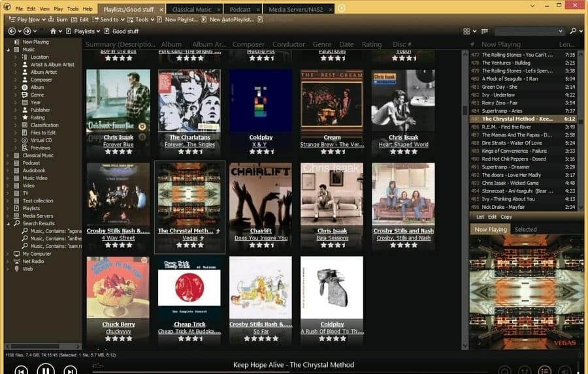The width and height of the screenshot is (588, 374).
Task: Click the Good stuff breadcrumb
Action: 125,31
